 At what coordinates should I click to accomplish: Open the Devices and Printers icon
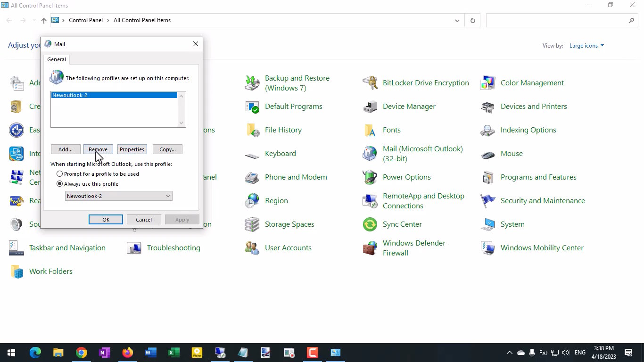[488, 107]
